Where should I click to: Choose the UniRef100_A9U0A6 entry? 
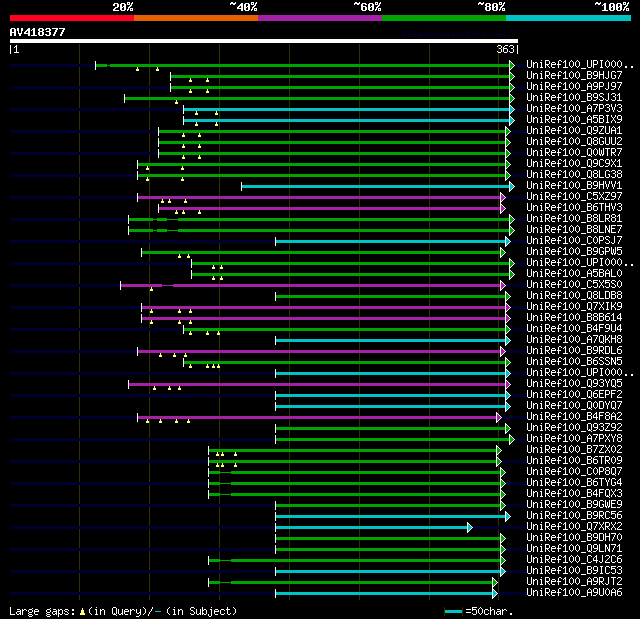point(574,593)
